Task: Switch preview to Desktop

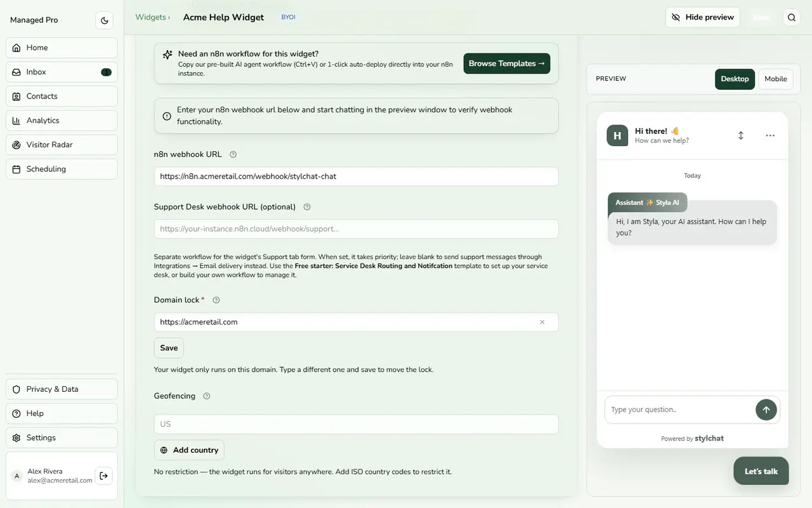Action: point(735,79)
